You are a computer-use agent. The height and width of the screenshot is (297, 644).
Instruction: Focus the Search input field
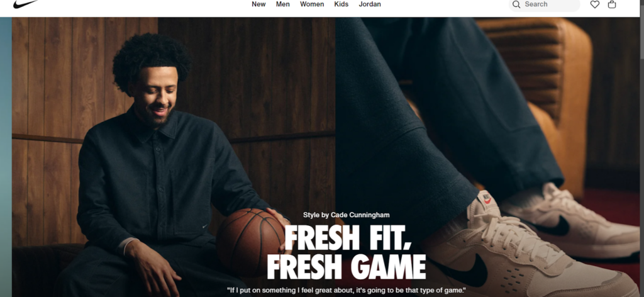pyautogui.click(x=544, y=4)
